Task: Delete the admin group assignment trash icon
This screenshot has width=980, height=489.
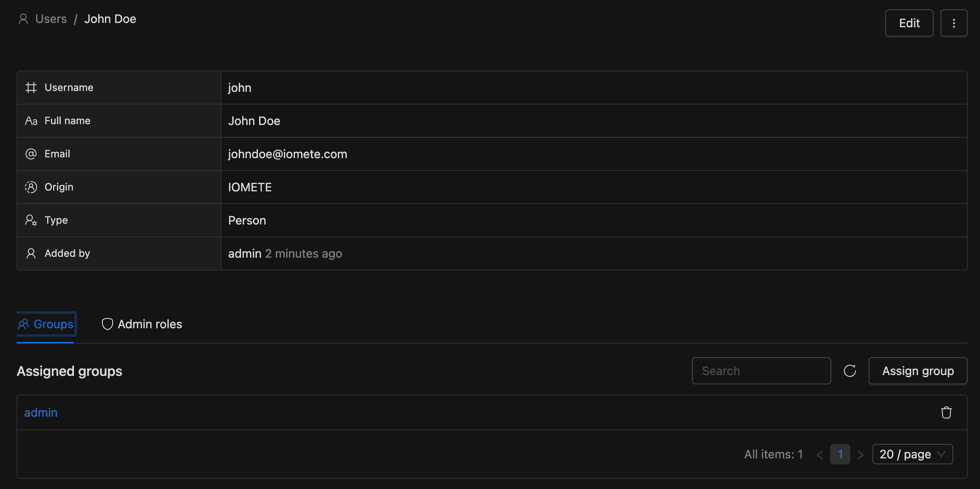Action: [x=946, y=412]
